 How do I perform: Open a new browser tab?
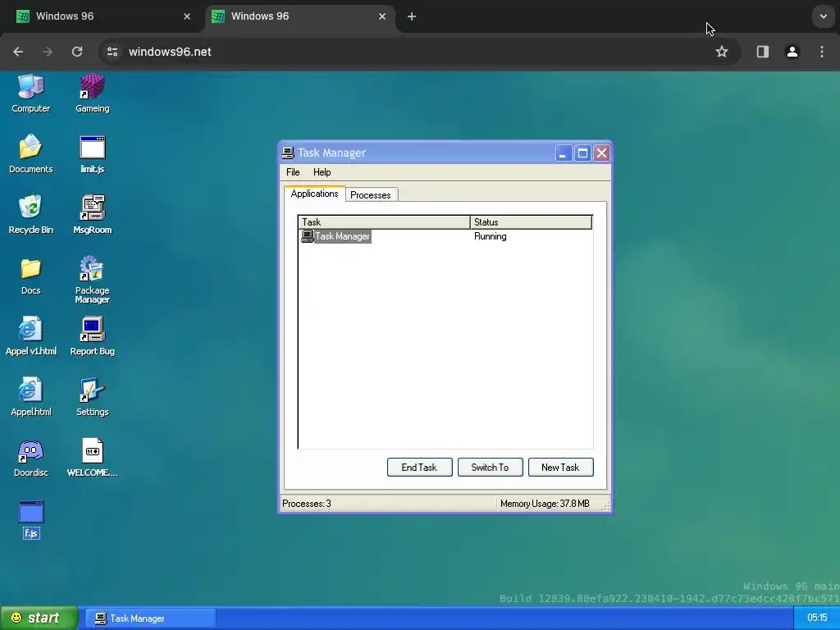coord(412,16)
